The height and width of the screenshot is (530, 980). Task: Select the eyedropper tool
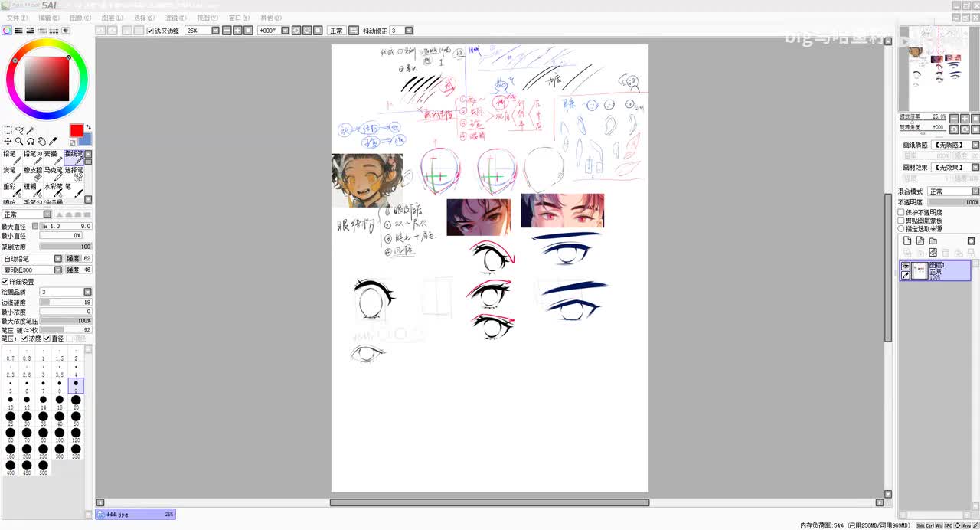tap(53, 141)
